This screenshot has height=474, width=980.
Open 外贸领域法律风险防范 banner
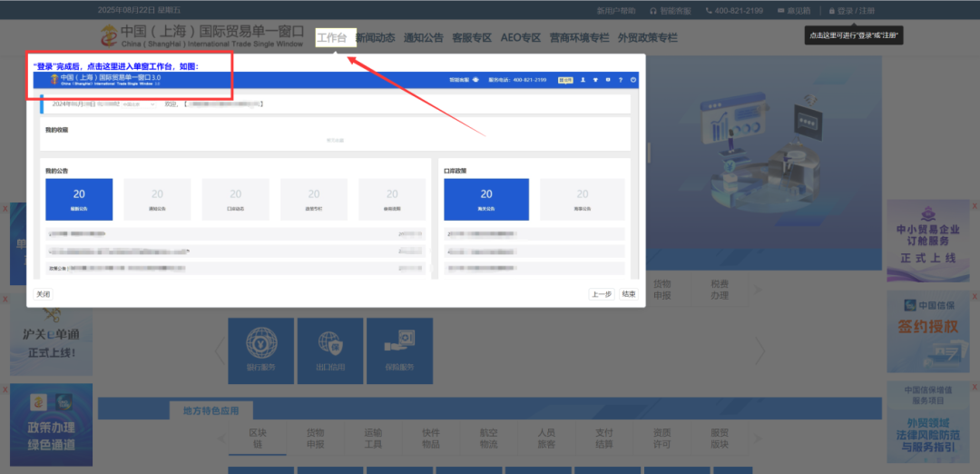click(x=928, y=423)
